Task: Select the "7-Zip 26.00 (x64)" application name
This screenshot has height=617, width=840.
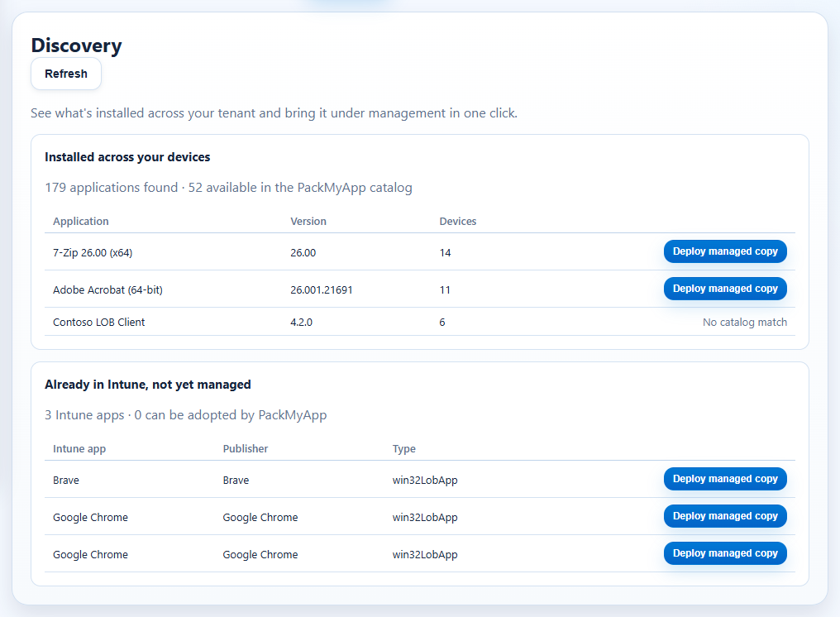Action: click(93, 252)
